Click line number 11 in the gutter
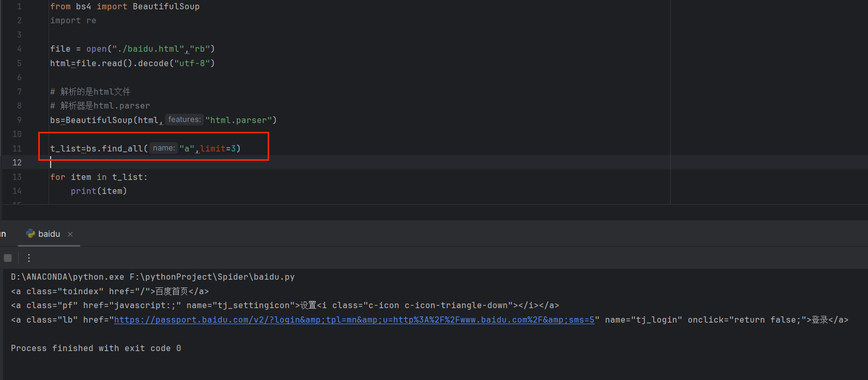Screen dimensions: 868x380 [17, 148]
